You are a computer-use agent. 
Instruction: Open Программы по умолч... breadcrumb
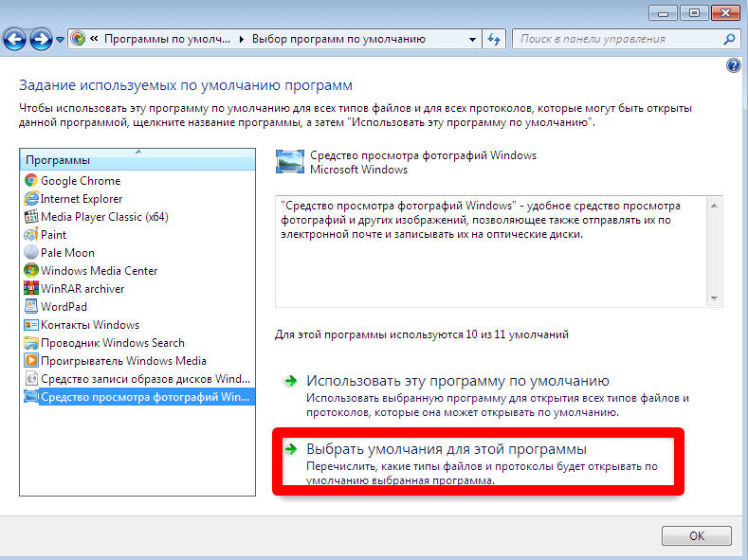(167, 39)
